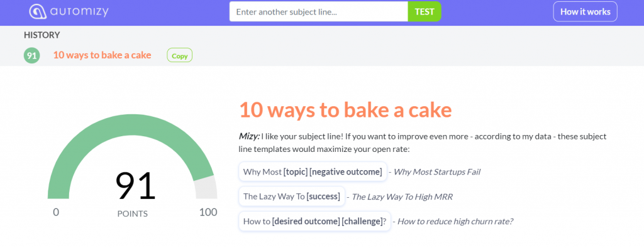Viewport: 644px width, 248px height.
Task: Click the green TEST button
Action: pyautogui.click(x=425, y=11)
